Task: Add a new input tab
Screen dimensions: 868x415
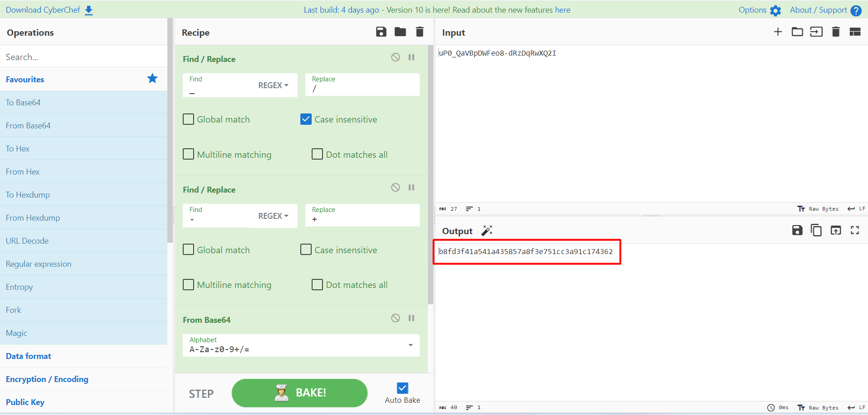Action: pyautogui.click(x=778, y=32)
